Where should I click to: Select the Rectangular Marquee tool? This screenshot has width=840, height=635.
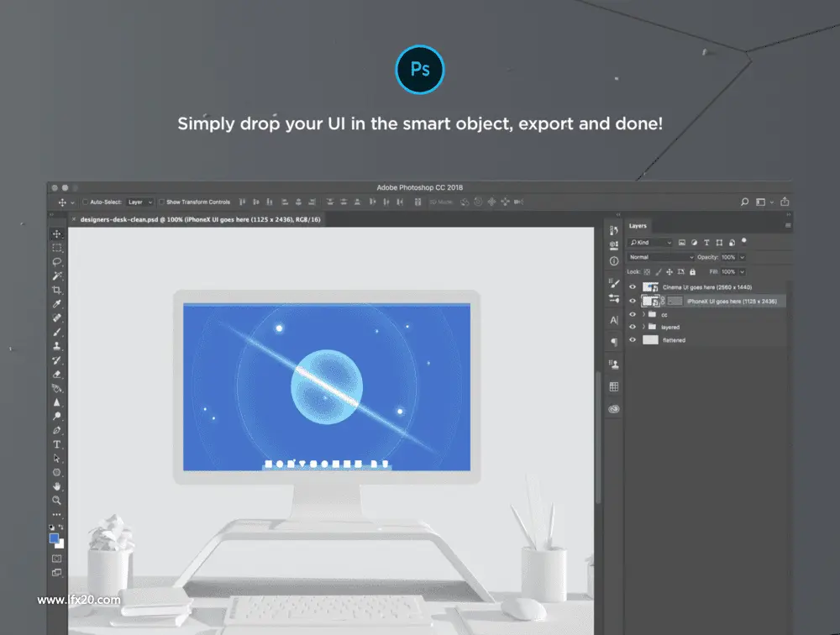[x=56, y=248]
